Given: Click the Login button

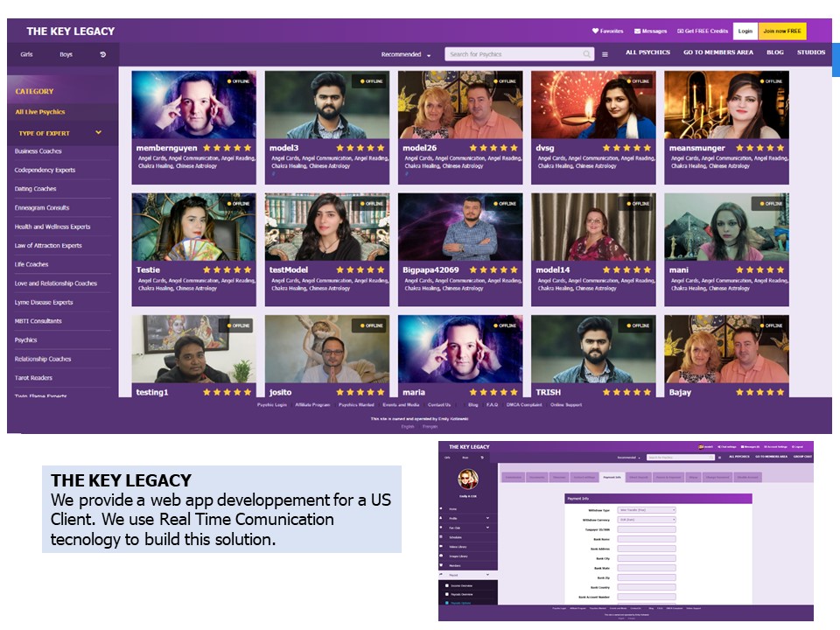Looking at the screenshot, I should [x=745, y=31].
